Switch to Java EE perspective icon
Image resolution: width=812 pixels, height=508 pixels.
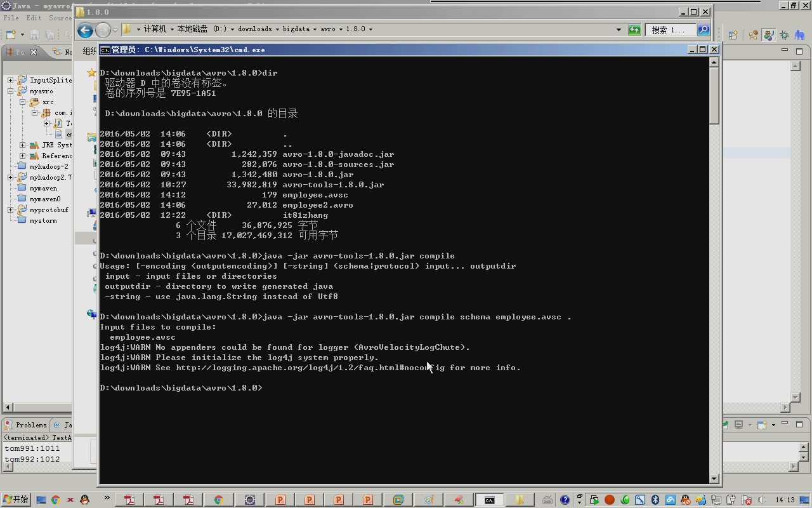pyautogui.click(x=754, y=35)
